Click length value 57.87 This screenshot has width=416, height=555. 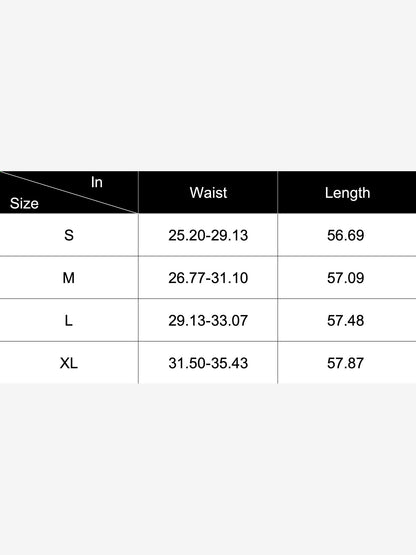346,363
